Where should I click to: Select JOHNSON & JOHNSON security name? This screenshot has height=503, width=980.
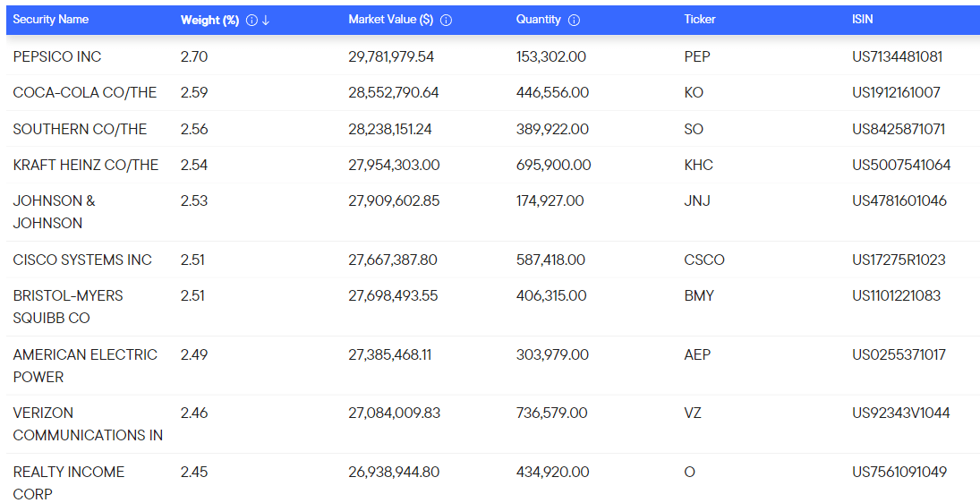pos(55,212)
